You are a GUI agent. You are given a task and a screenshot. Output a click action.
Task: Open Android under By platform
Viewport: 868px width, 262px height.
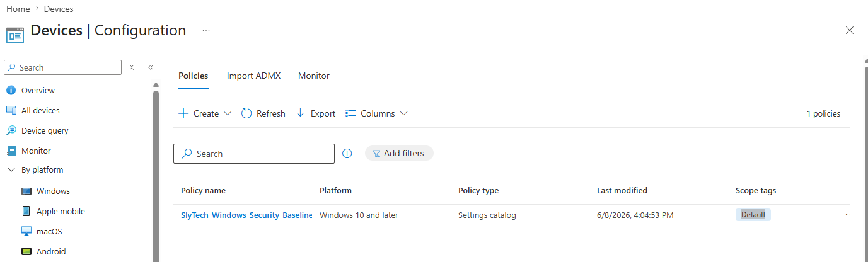coord(51,251)
